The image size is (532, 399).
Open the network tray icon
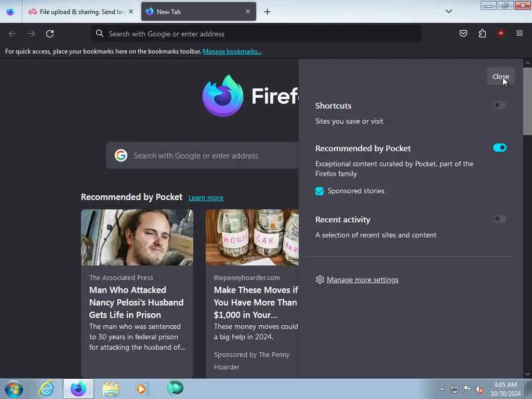(454, 389)
